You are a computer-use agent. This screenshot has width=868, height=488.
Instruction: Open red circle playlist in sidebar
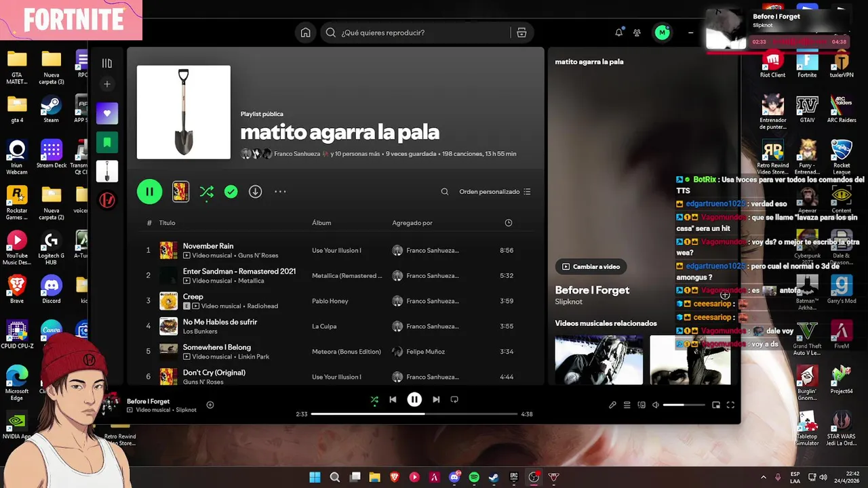click(x=106, y=201)
